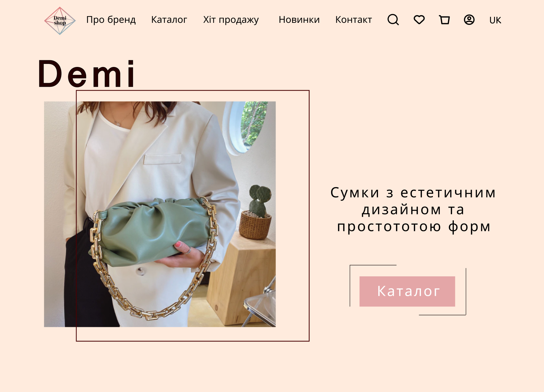Open Каталог in the top navigation
The image size is (544, 392).
[169, 20]
